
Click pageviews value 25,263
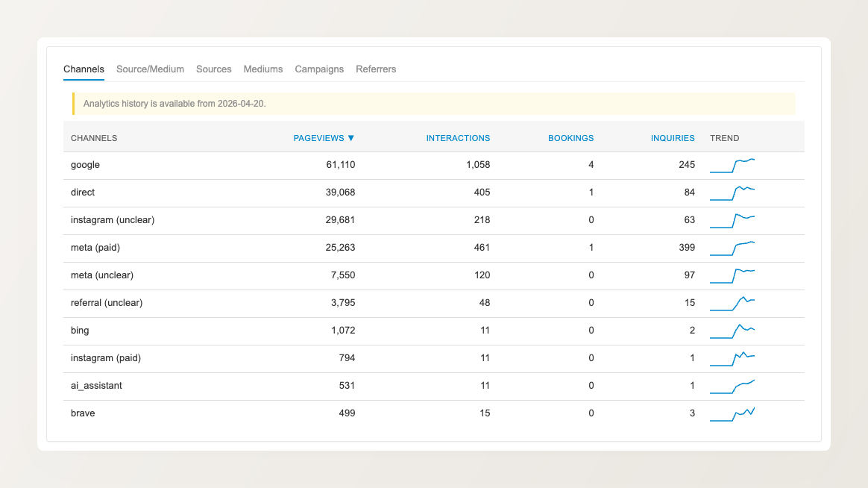point(341,248)
